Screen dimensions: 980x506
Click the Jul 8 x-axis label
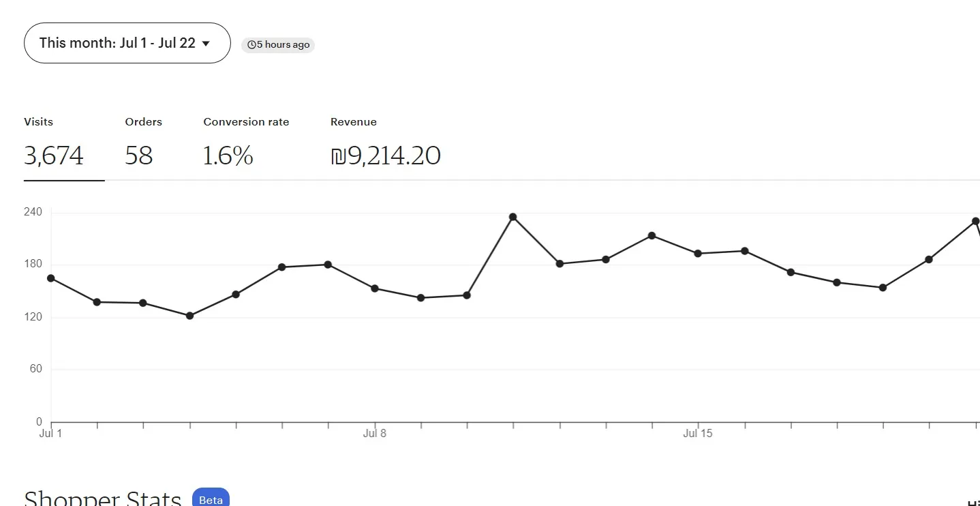375,434
